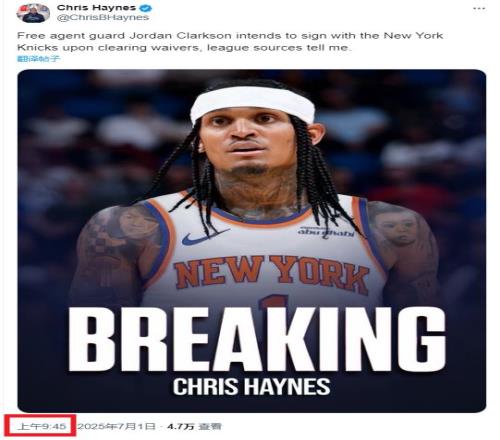Click the tweet text about Jordan Clarkson
Image resolution: width=500 pixels, height=440 pixels.
click(230, 41)
